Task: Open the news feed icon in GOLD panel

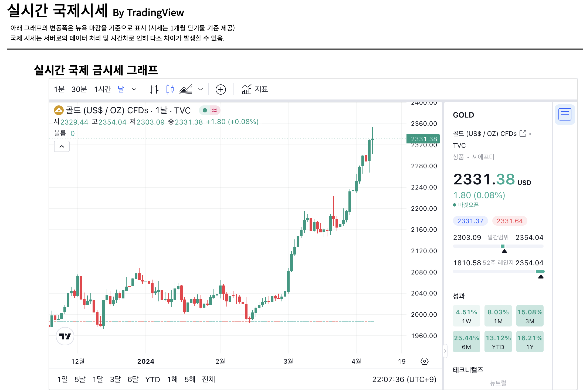Action: click(x=565, y=115)
